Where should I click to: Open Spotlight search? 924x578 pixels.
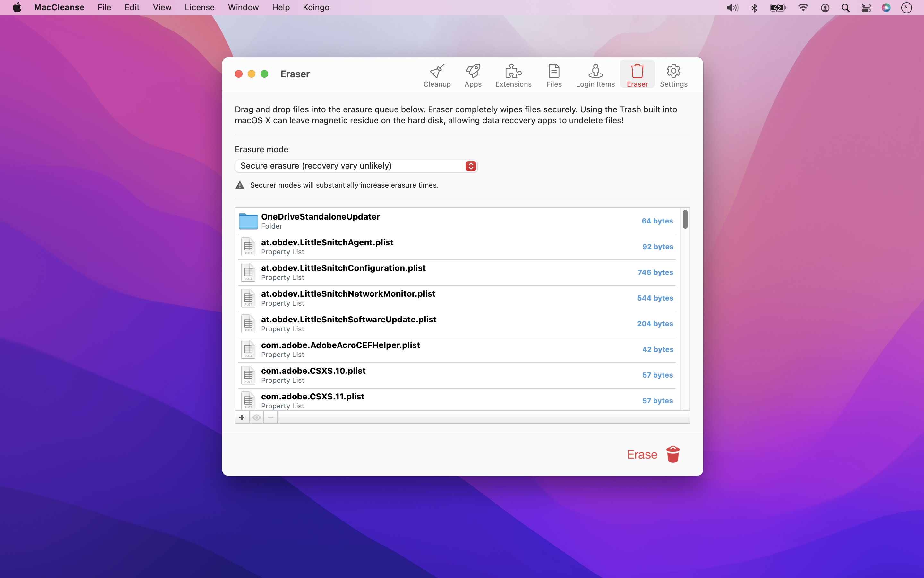(845, 8)
